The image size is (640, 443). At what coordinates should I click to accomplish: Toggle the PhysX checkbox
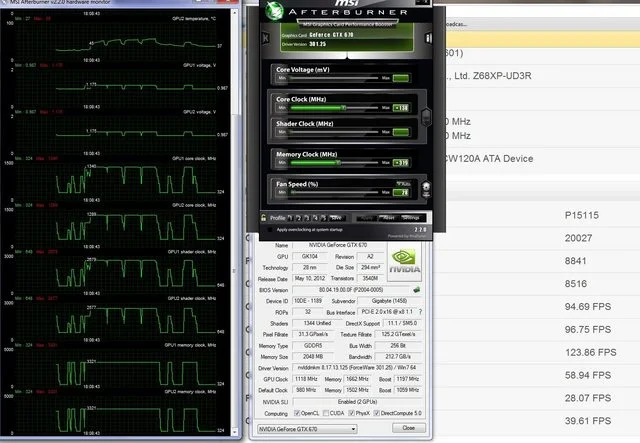pyautogui.click(x=351, y=413)
